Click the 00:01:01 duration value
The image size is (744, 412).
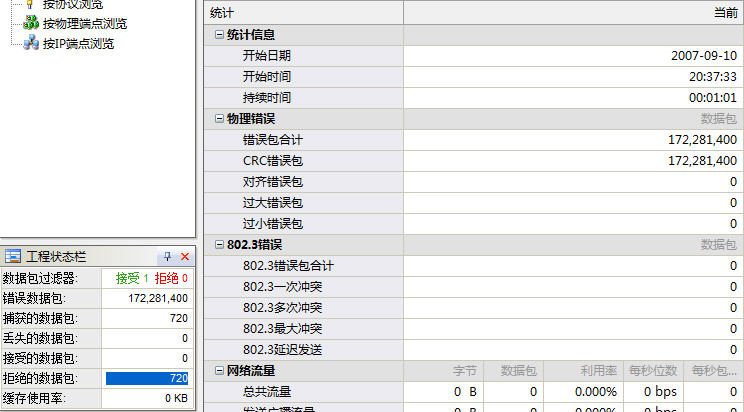point(713,98)
